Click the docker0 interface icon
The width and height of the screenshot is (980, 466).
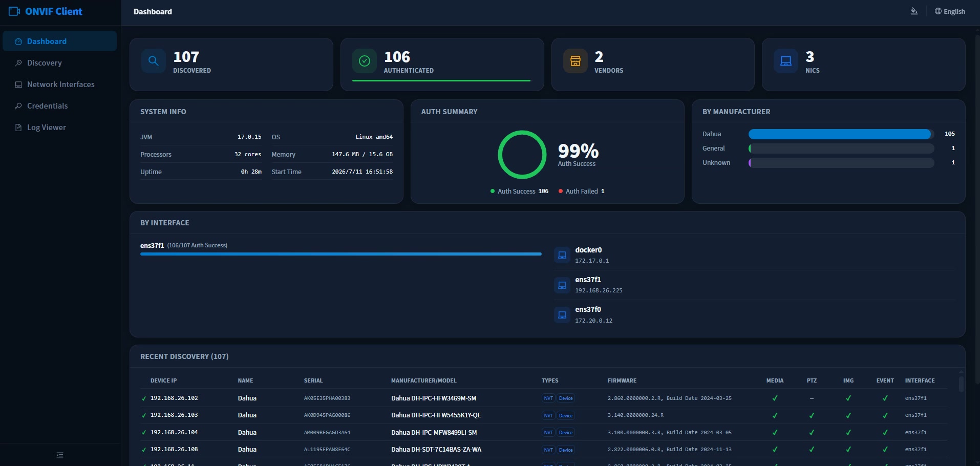[x=562, y=255]
